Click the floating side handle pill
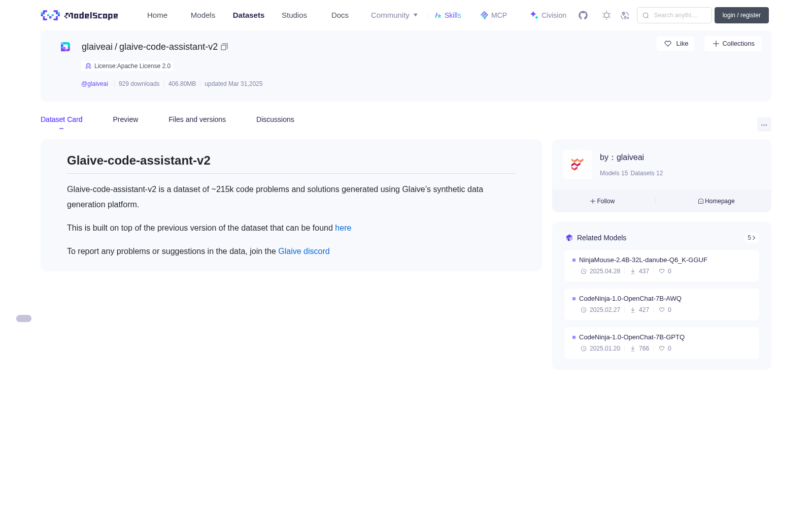This screenshot has height=508, width=812. 24,319
